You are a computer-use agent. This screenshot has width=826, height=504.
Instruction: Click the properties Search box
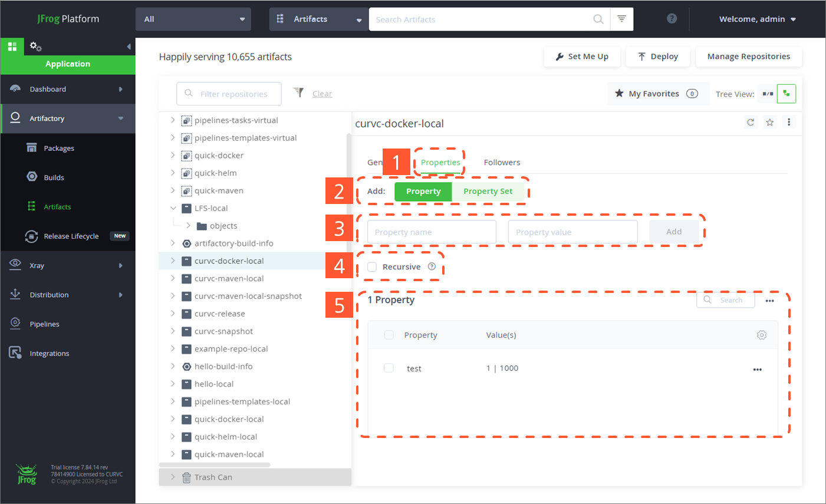[725, 300]
